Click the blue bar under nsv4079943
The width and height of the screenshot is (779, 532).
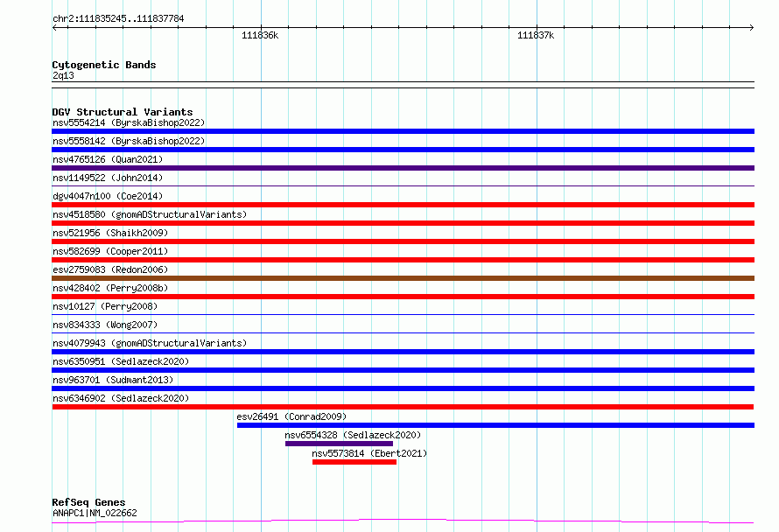coord(403,352)
